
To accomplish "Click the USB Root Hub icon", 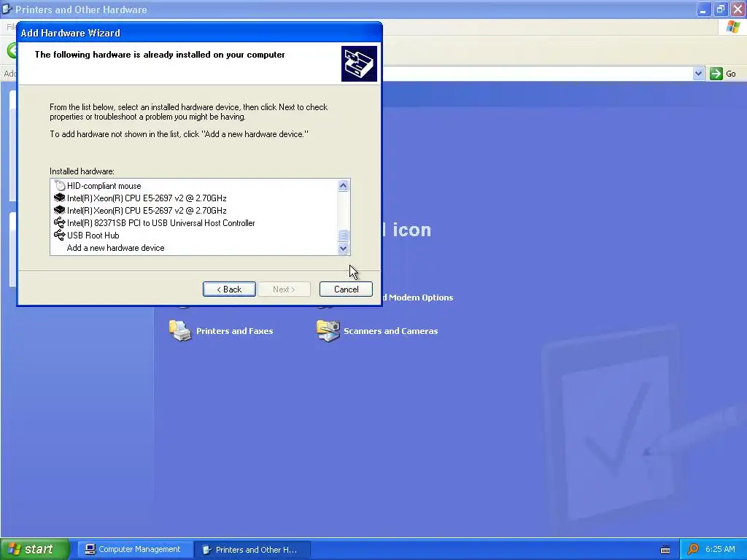I will point(60,235).
